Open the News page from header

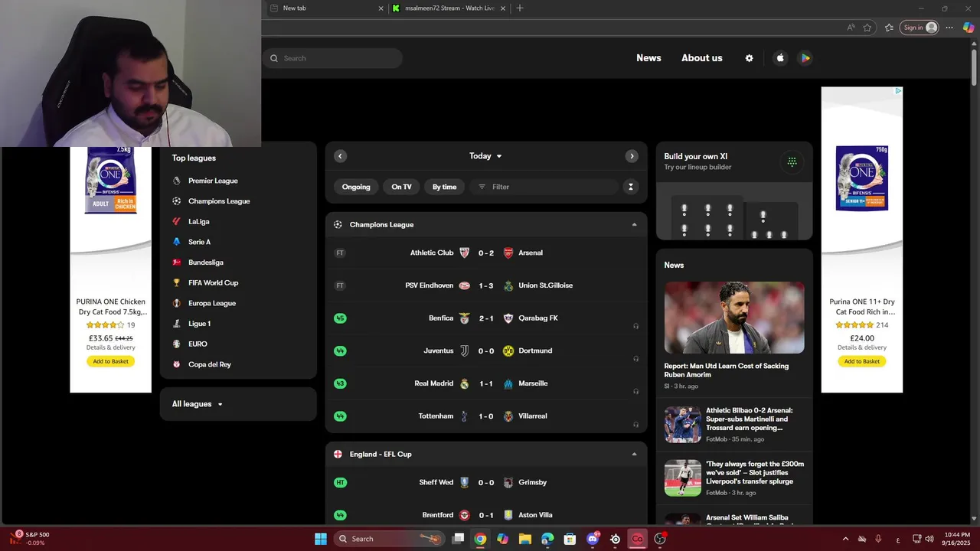point(648,58)
